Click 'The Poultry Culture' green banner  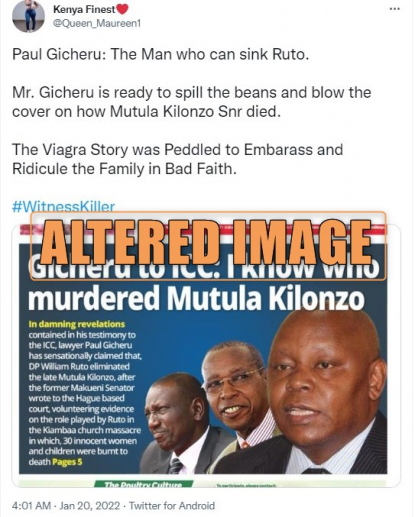(x=143, y=484)
